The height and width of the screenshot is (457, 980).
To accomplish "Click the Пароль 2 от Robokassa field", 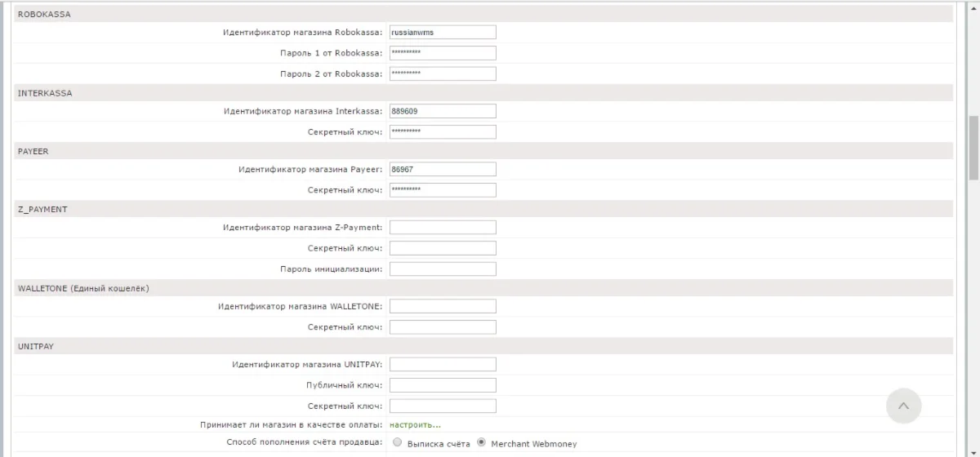I will (x=443, y=73).
